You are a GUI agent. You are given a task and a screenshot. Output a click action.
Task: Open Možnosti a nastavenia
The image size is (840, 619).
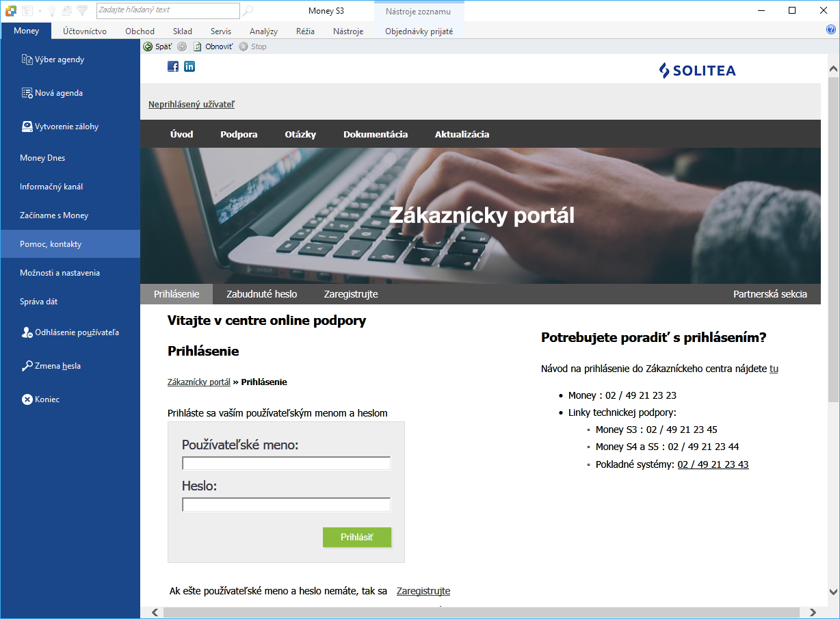(70, 273)
